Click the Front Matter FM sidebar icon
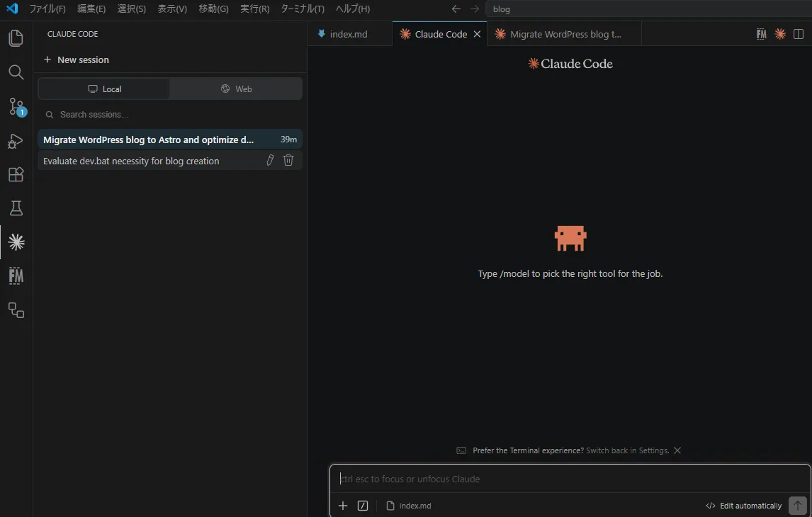The height and width of the screenshot is (517, 812). click(16, 276)
